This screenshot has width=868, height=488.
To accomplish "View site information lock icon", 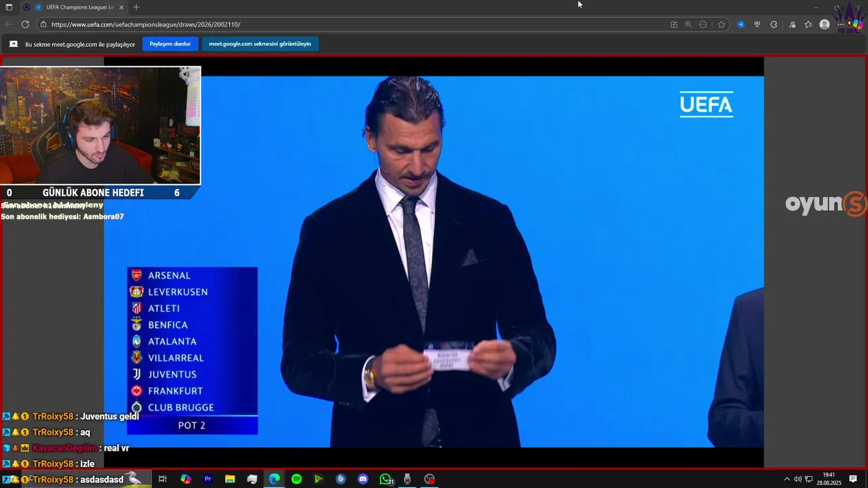I will tap(43, 24).
